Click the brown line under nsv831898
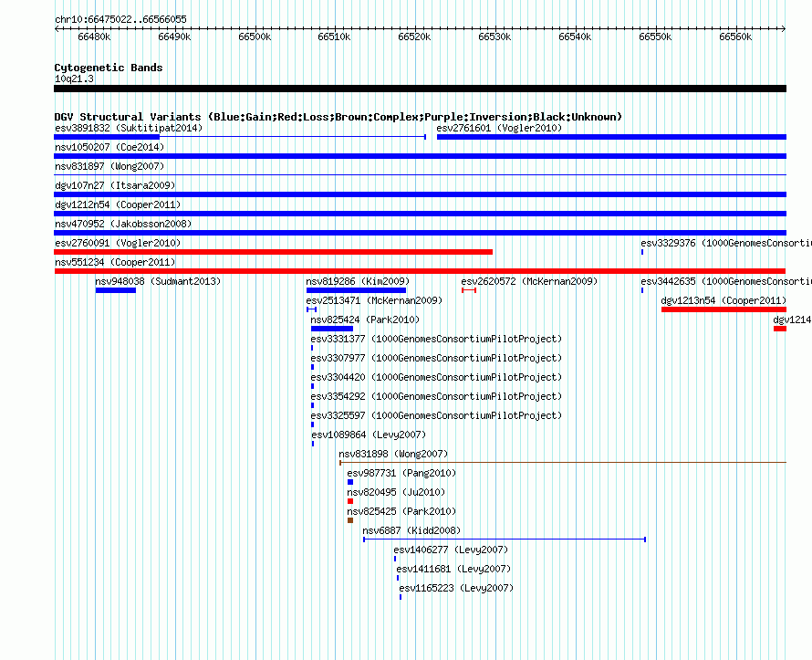Screen dimensions: 812x660 pyautogui.click(x=563, y=463)
